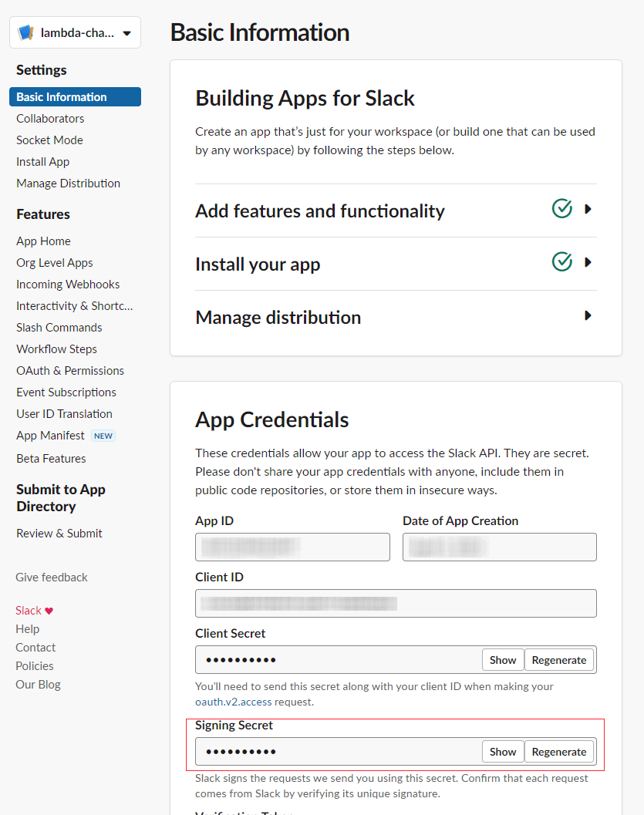The width and height of the screenshot is (644, 815).
Task: Click the checkmark icon for Install your app
Action: (x=562, y=261)
